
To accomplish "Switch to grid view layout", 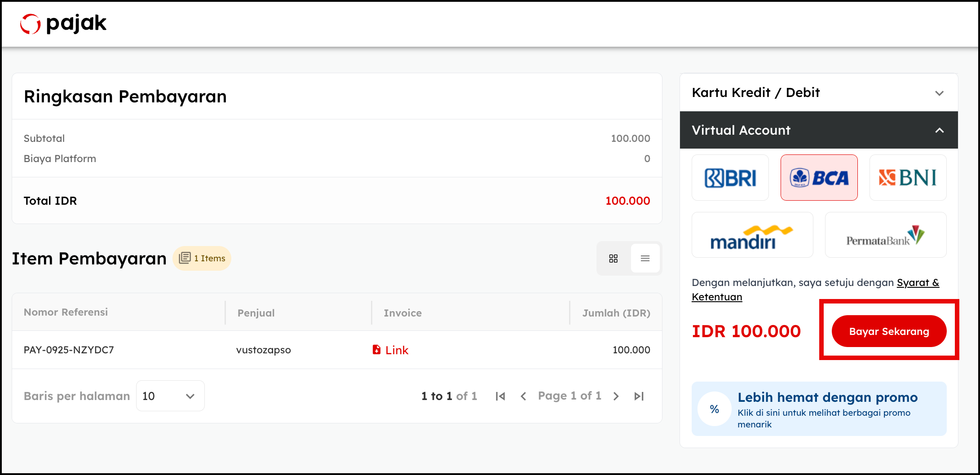I will pyautogui.click(x=614, y=259).
